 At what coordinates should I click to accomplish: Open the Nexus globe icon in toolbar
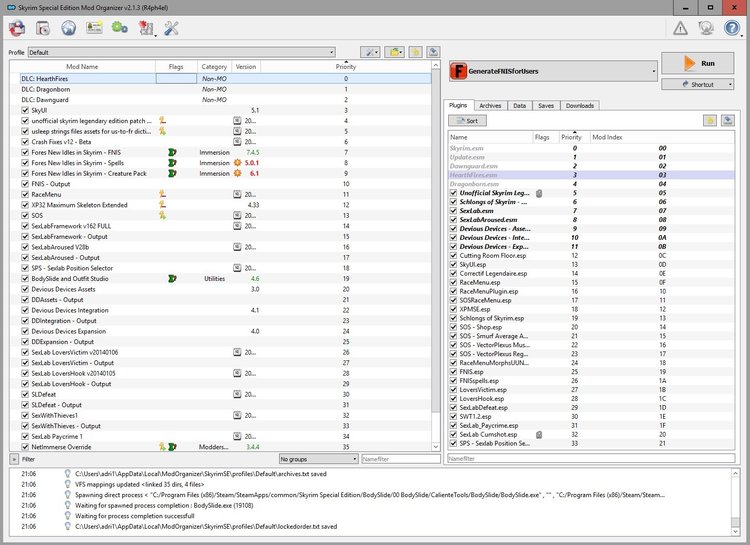pos(68,28)
